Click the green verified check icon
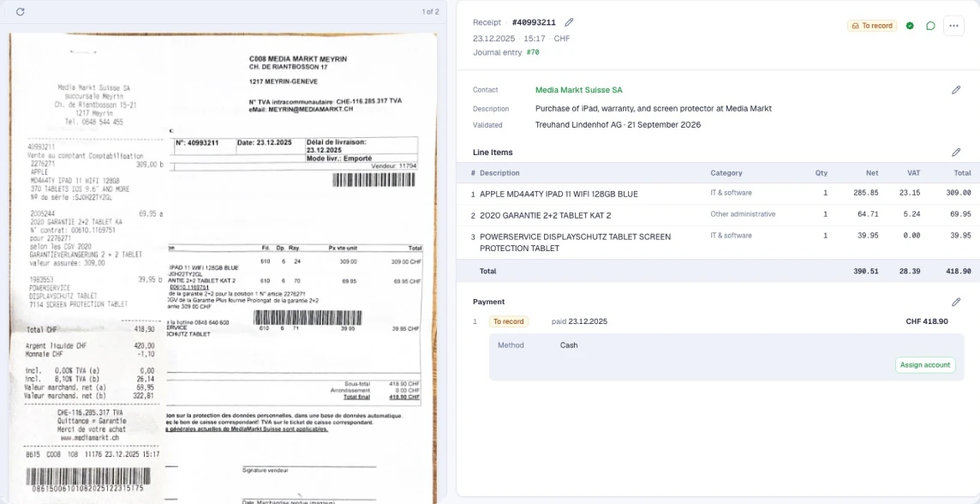Screen dimensions: 980x504 (910, 26)
